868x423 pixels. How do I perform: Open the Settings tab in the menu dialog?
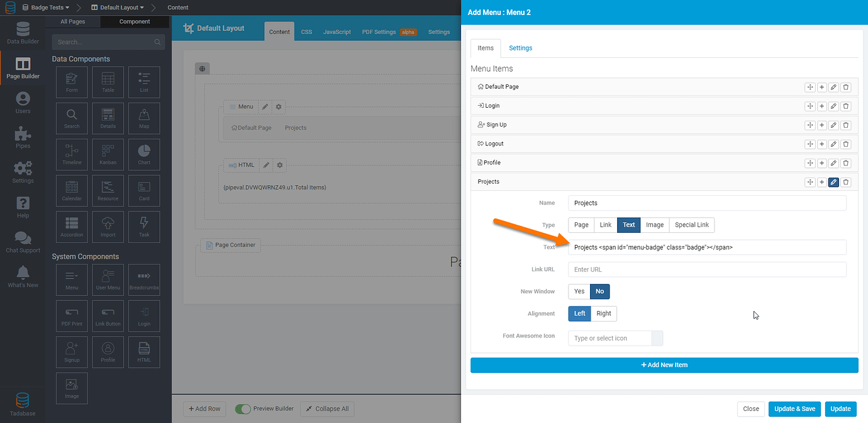520,47
